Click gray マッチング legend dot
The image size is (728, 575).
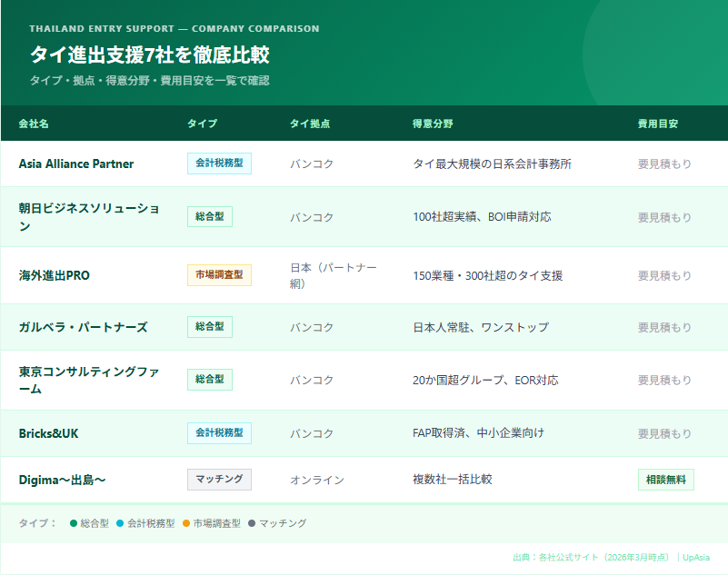coord(252,523)
